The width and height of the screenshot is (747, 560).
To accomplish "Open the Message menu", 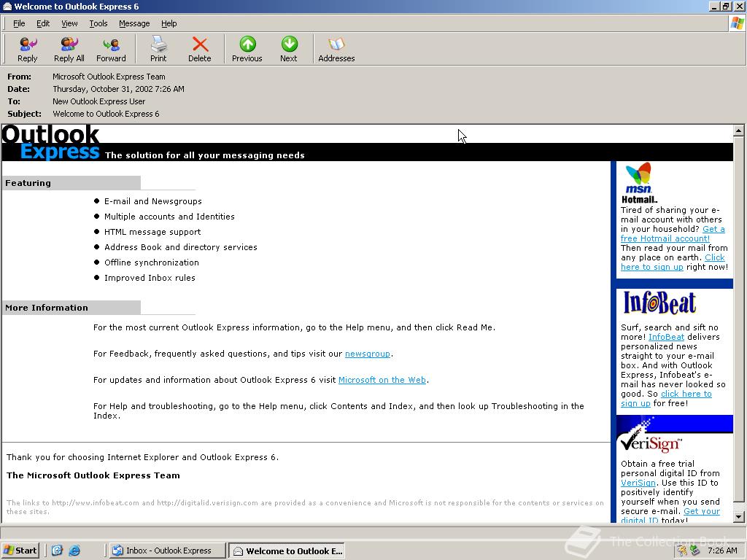I will (x=134, y=23).
